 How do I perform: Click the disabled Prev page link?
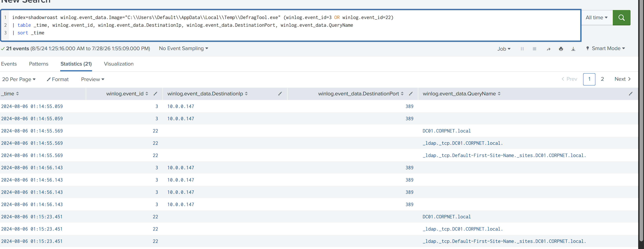[x=569, y=79]
